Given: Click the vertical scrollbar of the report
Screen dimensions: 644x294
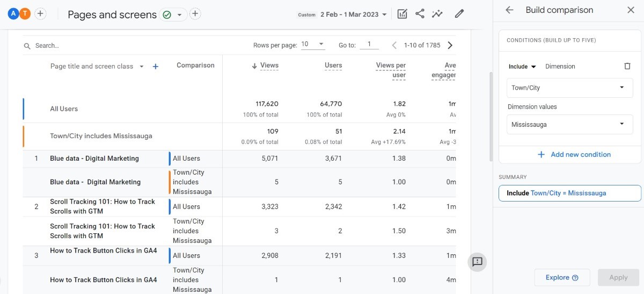Looking at the screenshot, I should pyautogui.click(x=490, y=116).
